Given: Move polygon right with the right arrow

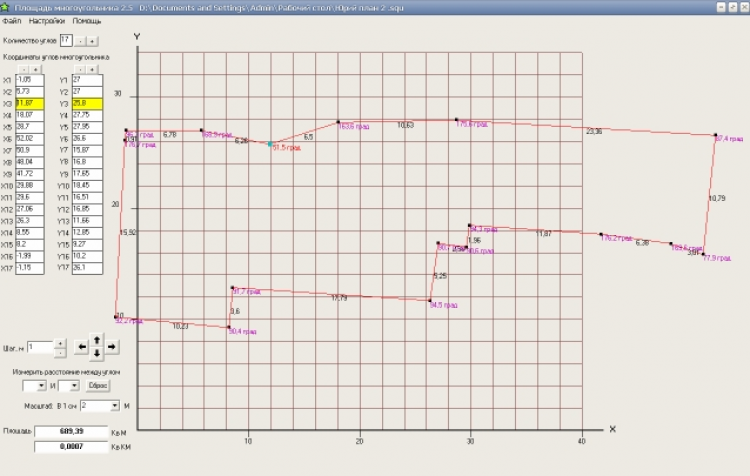Looking at the screenshot, I should tap(112, 347).
